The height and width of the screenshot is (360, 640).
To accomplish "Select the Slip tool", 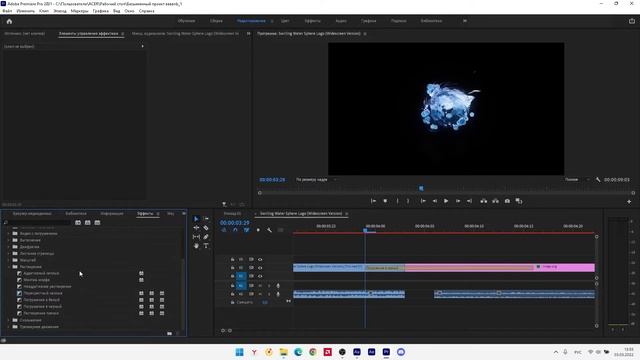I will (x=196, y=237).
